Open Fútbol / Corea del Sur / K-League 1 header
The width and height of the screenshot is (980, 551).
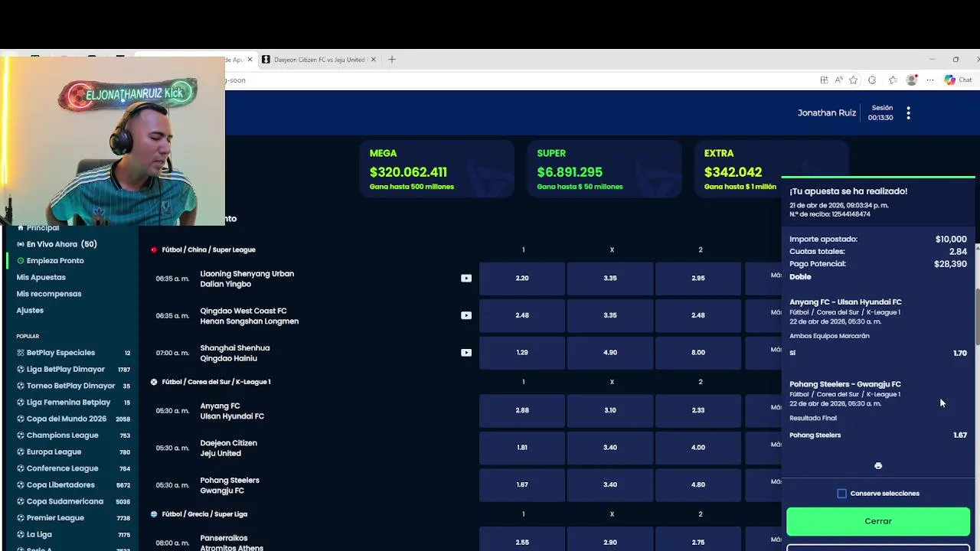[216, 382]
